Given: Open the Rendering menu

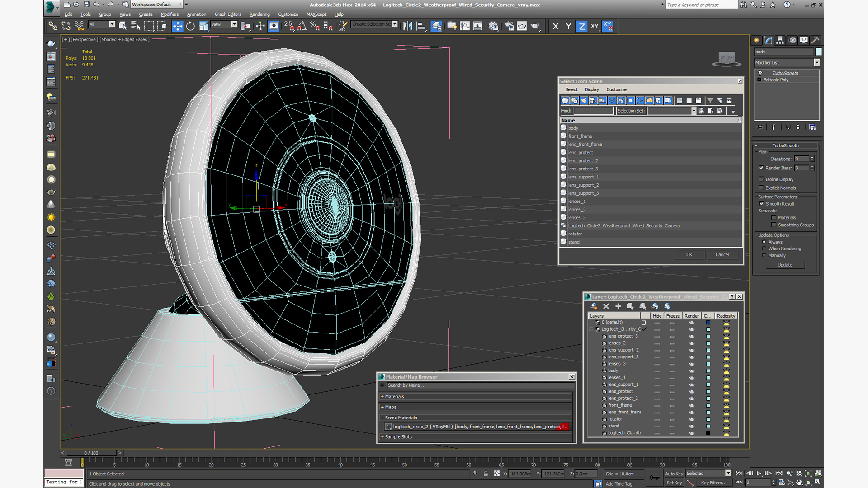Looking at the screenshot, I should [259, 14].
